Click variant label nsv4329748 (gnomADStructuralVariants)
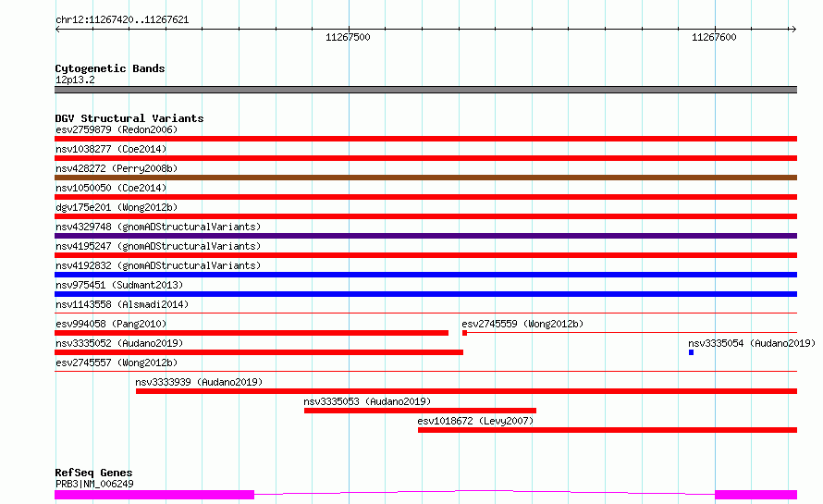The height and width of the screenshot is (504, 823). (x=158, y=227)
